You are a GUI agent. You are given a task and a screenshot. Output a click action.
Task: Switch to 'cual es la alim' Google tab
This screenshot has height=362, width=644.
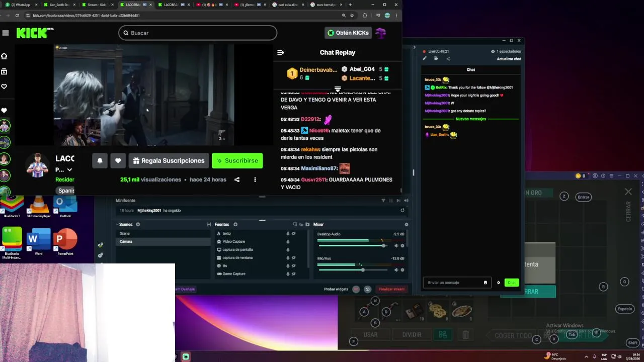[288, 5]
